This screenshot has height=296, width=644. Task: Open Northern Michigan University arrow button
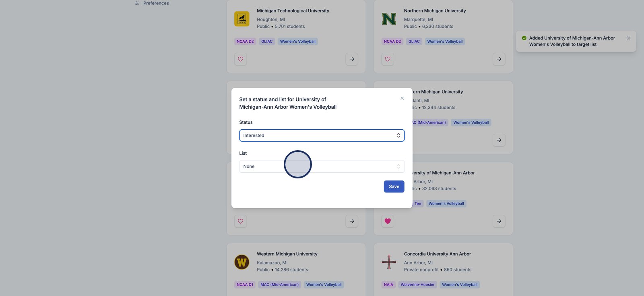pyautogui.click(x=499, y=59)
